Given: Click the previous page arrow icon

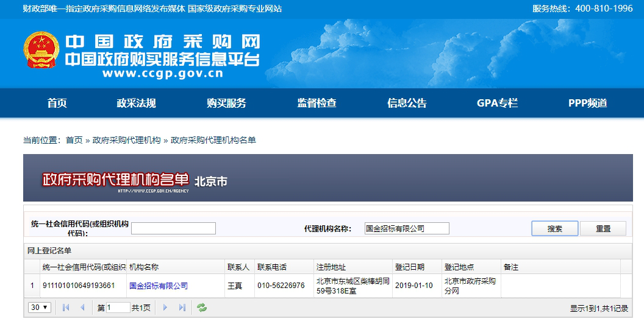Looking at the screenshot, I should [82, 308].
